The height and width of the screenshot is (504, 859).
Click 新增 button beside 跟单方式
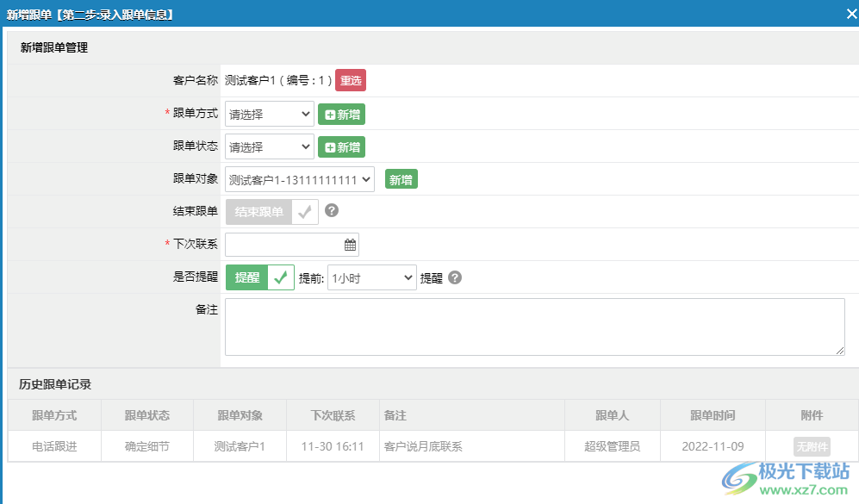pos(342,115)
